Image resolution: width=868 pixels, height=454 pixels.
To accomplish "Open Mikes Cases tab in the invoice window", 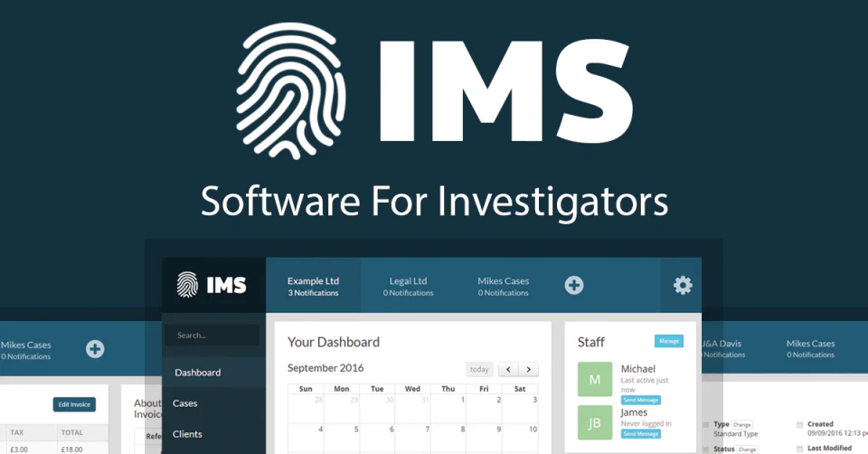I will (x=25, y=350).
